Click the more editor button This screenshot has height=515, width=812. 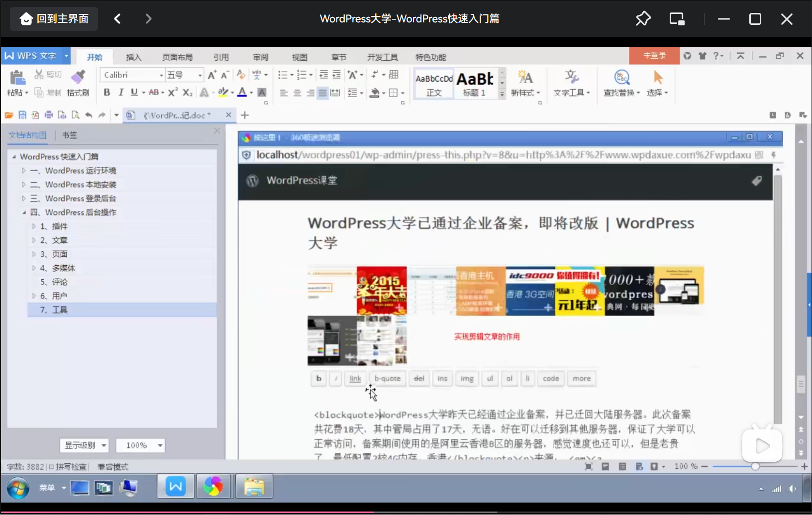tap(582, 379)
